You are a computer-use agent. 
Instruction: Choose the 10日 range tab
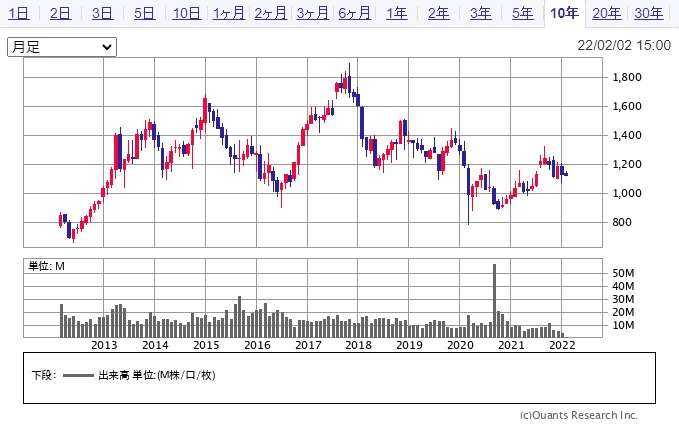tap(187, 13)
